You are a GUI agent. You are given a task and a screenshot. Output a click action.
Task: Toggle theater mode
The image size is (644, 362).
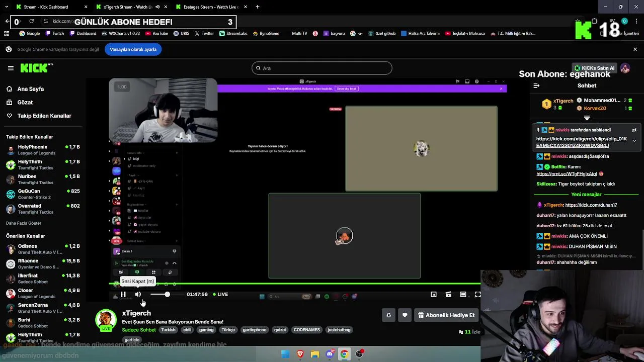[463, 294]
